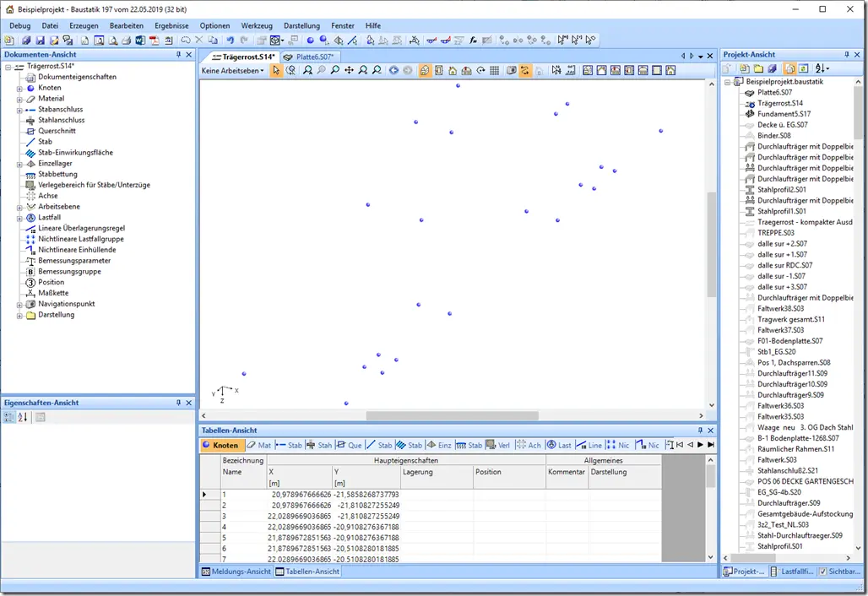Click the vertical scrollbar of the drawing view
This screenshot has height=596, width=868.
point(712,244)
